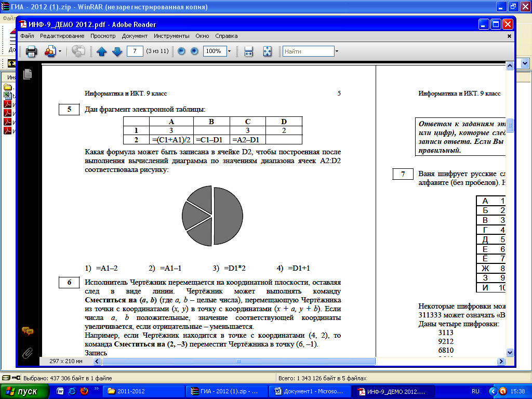Screen dimensions: 532x399
Task: Zoom out with the minus button
Action: click(x=181, y=51)
